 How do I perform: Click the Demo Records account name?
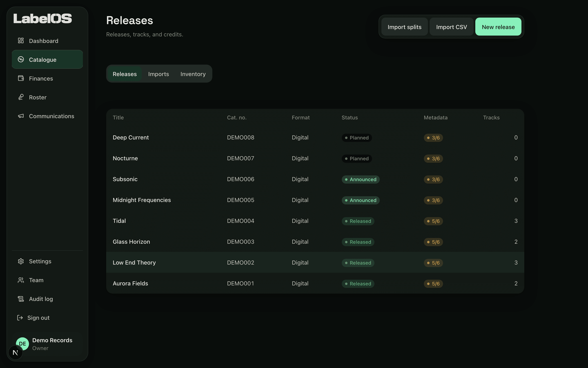pos(52,340)
